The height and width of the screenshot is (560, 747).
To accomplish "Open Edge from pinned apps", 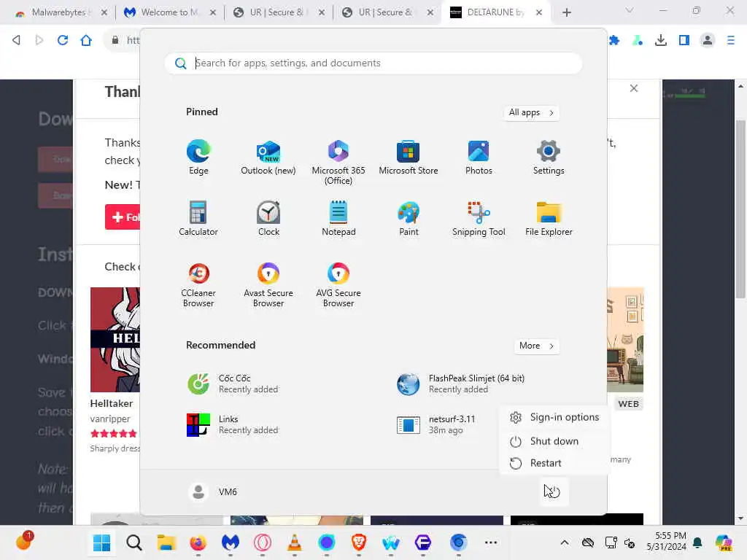I will (198, 157).
